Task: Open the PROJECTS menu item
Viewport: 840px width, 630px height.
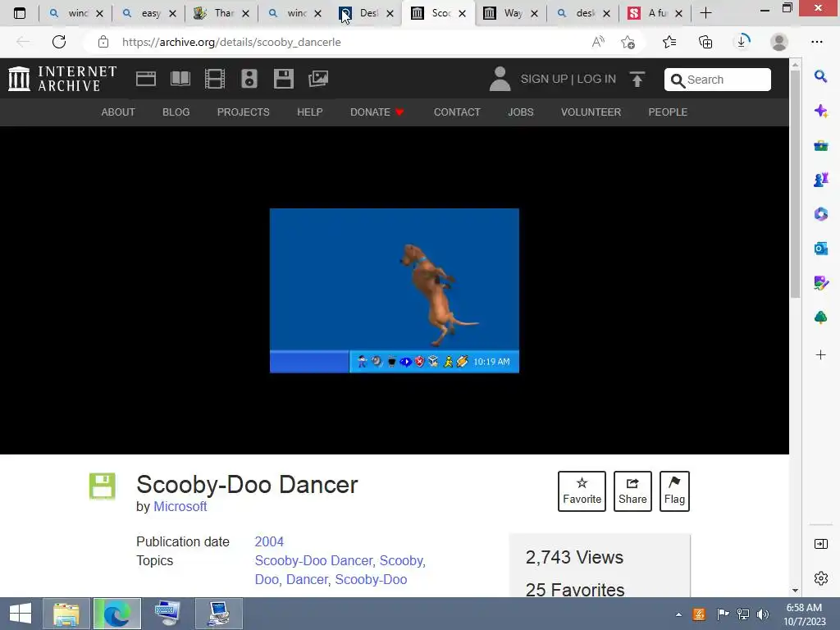Action: [243, 112]
